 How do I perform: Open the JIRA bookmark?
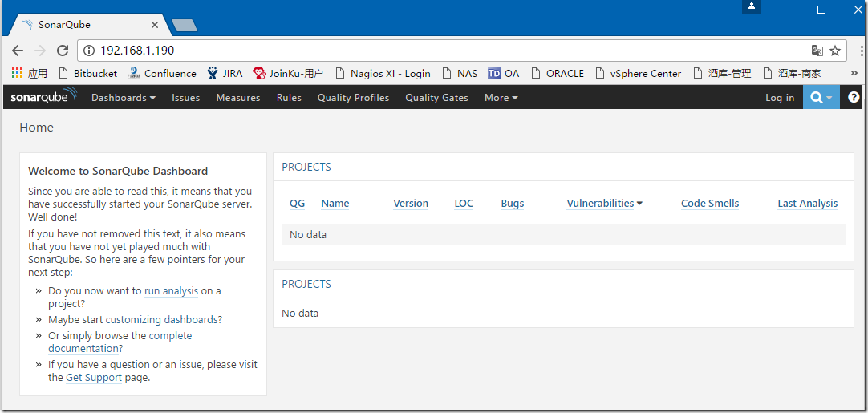225,73
